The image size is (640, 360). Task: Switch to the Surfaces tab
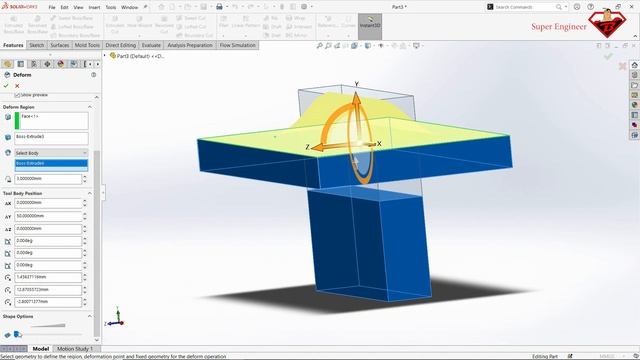tap(60, 45)
